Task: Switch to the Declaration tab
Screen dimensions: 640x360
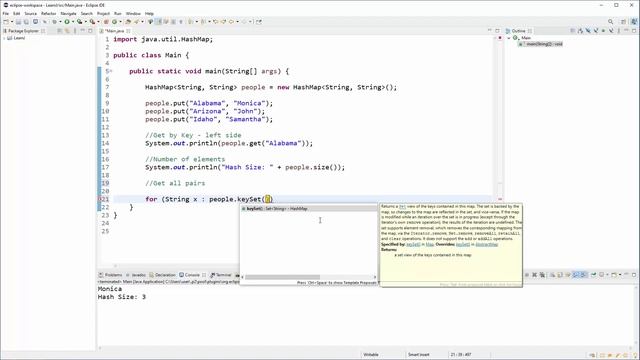Action: click(x=162, y=275)
